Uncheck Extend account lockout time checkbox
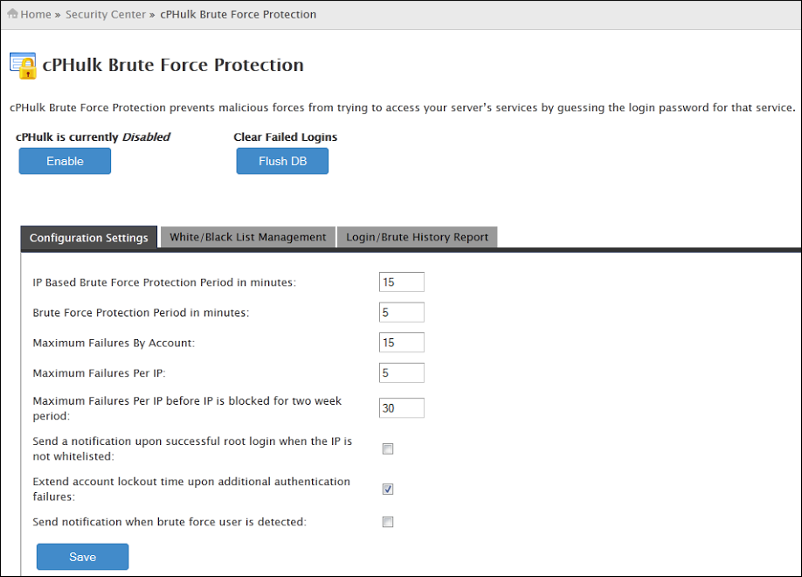Screen dimensions: 802x577 (x=388, y=489)
